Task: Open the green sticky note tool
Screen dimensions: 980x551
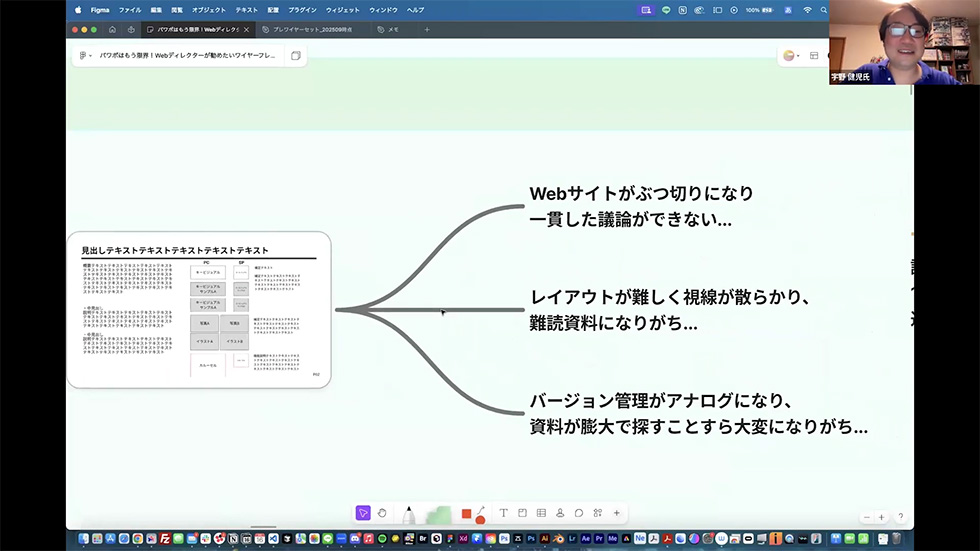Action: tap(439, 514)
